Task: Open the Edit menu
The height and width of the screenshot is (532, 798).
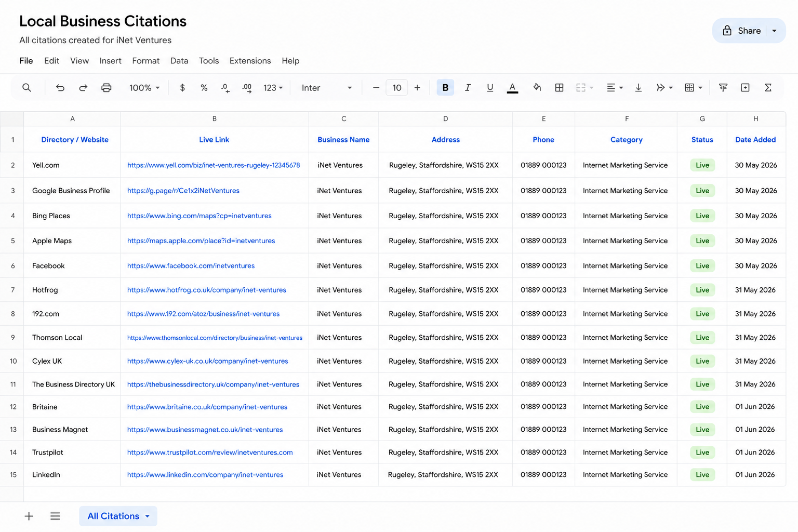Action: pos(51,61)
